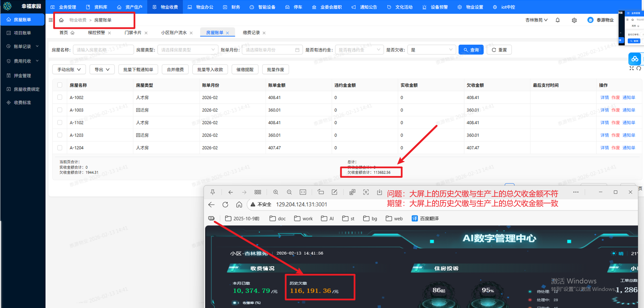This screenshot has height=308, width=644.
Task: Click the 批量作废 button
Action: click(275, 69)
